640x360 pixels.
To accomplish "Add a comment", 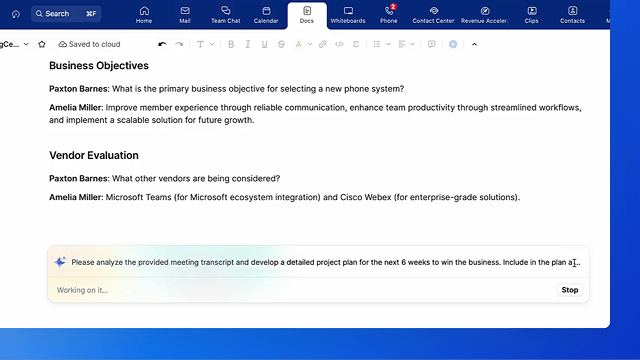I will pos(431,44).
